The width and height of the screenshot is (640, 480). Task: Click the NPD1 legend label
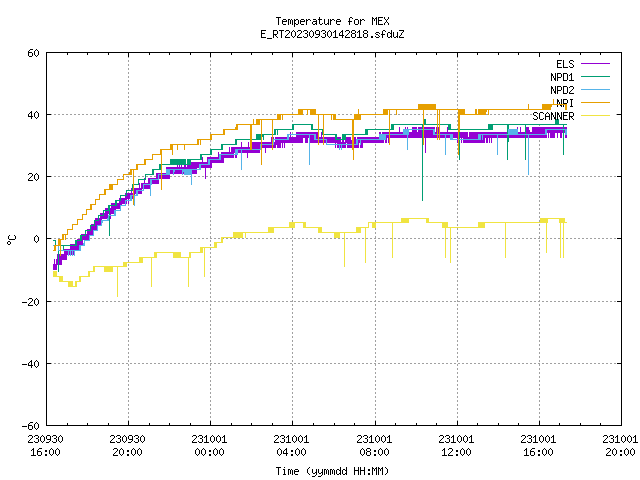[x=562, y=77]
